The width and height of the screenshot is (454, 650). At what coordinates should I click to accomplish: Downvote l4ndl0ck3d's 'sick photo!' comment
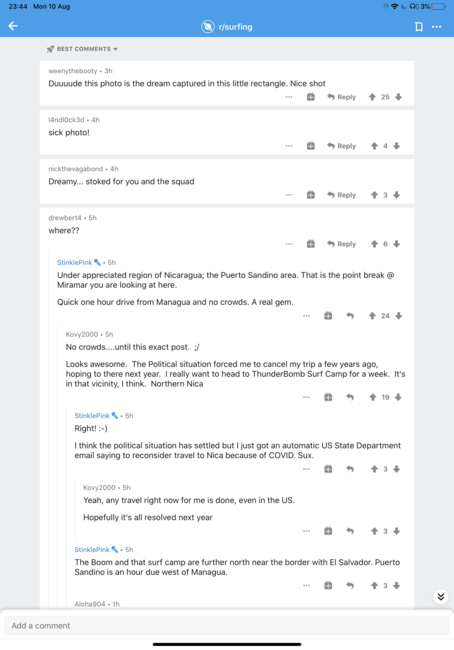point(397,146)
